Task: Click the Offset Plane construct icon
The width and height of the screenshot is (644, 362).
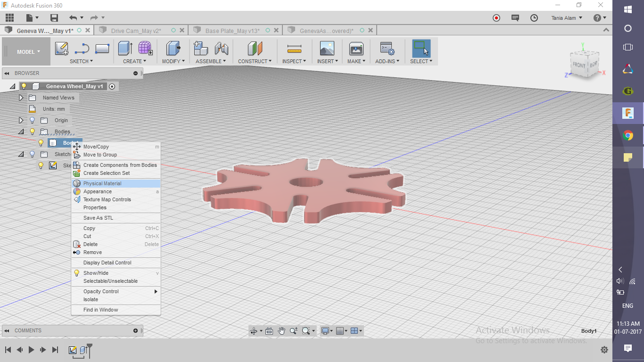Action: coord(255,49)
